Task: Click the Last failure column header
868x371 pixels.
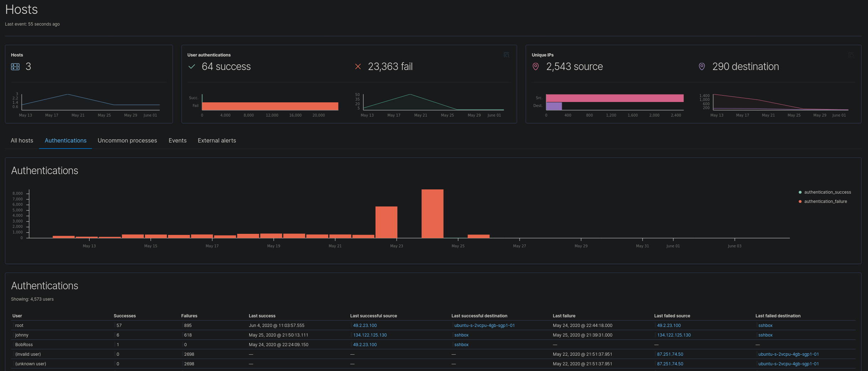Action: 564,316
